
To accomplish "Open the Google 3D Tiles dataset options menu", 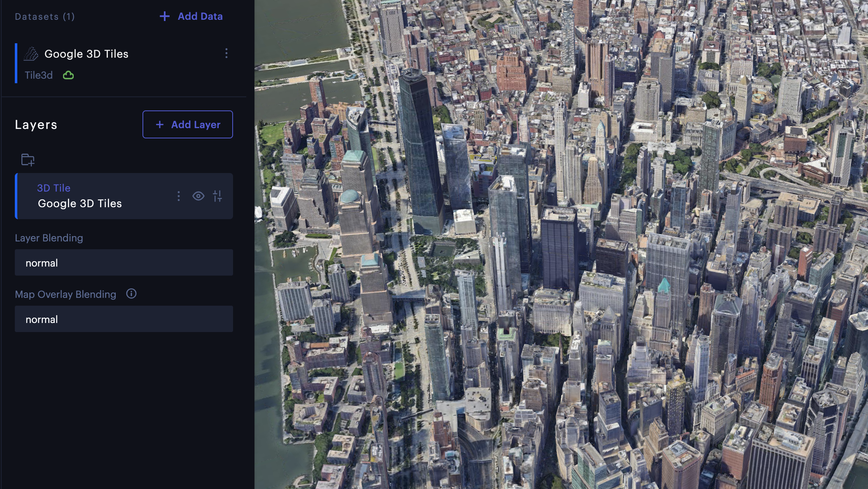I will (x=226, y=54).
